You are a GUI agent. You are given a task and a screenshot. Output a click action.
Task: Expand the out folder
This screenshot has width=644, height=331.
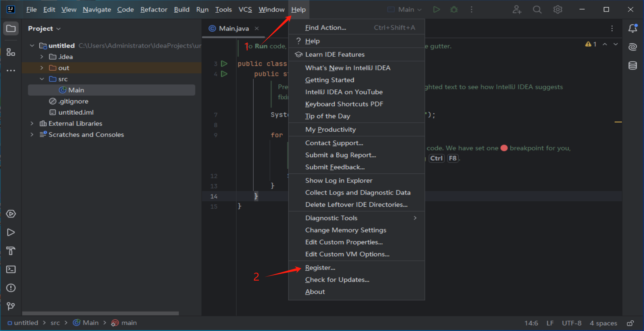(42, 68)
